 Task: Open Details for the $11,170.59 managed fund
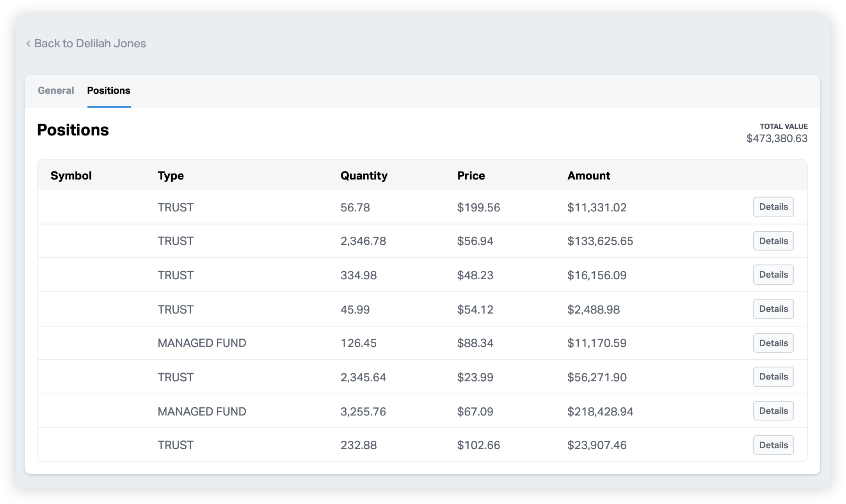tap(773, 343)
